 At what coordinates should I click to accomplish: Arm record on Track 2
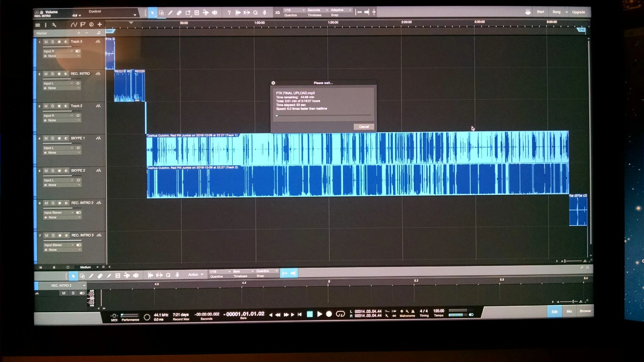59,106
